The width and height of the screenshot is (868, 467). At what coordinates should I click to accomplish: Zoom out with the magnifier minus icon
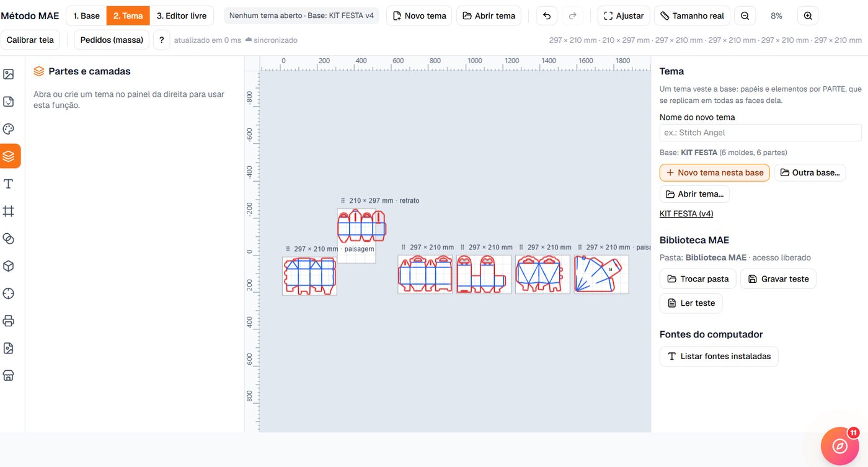point(745,16)
